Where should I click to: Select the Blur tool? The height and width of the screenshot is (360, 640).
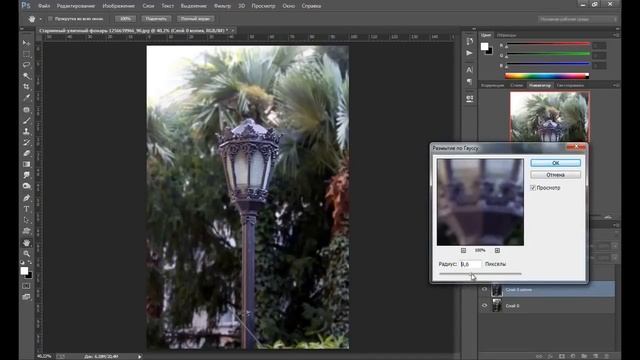pos(27,175)
